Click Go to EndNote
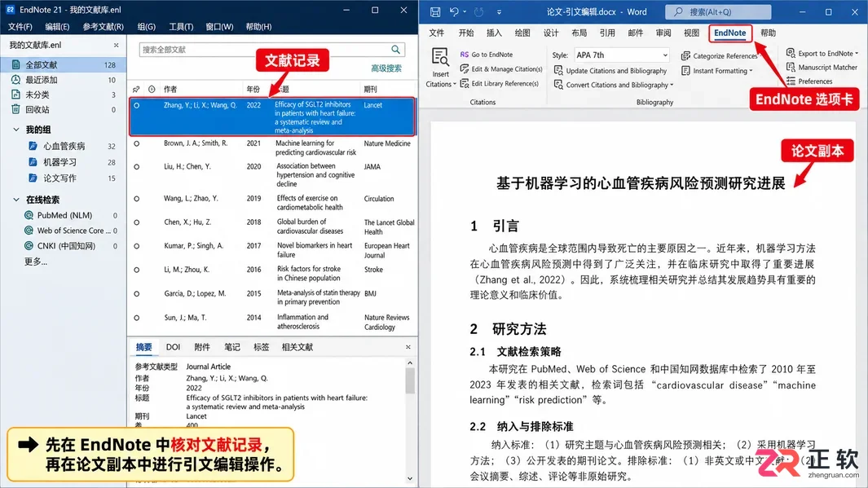 [x=486, y=55]
